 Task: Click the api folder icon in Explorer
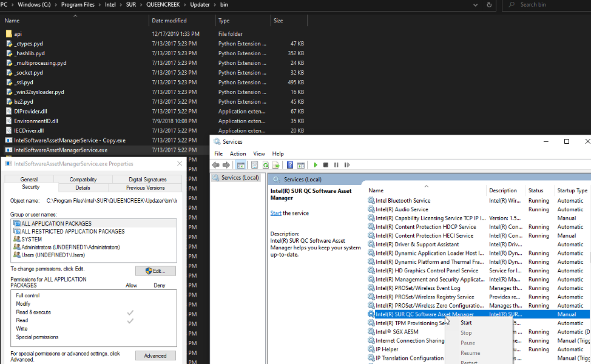click(x=9, y=34)
